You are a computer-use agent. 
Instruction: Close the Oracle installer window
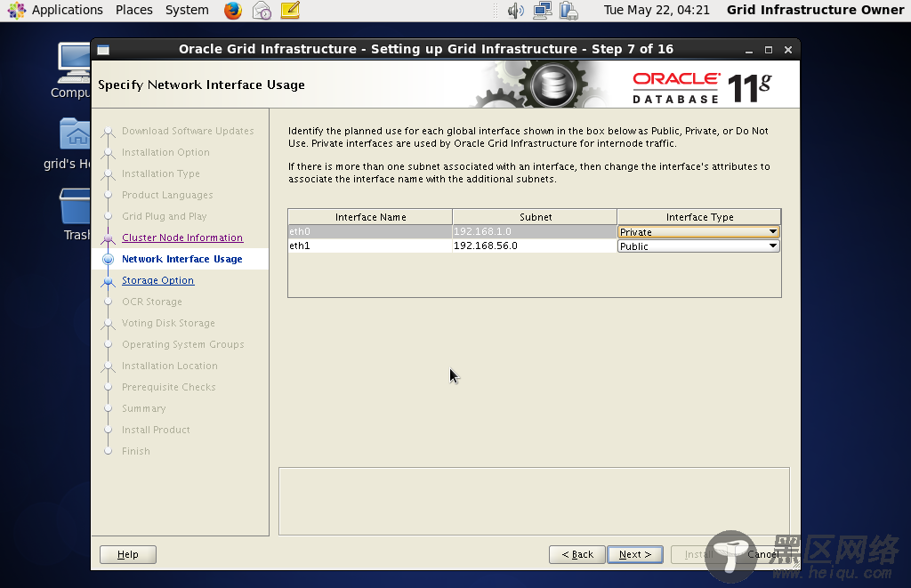[788, 50]
